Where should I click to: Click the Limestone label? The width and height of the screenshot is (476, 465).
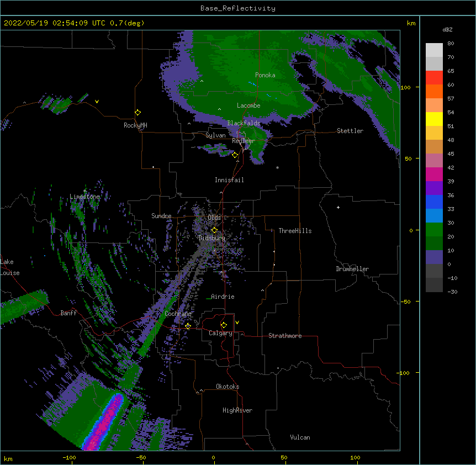[x=84, y=197]
